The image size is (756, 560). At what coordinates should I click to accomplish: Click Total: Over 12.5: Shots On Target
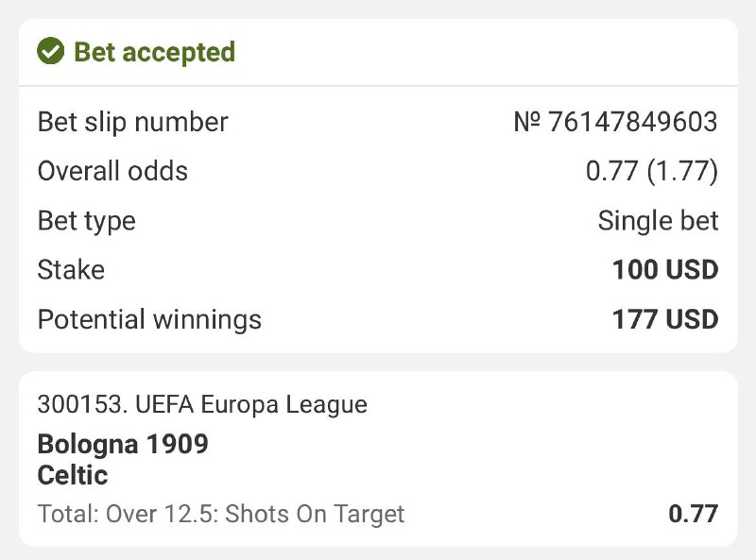pos(221,515)
